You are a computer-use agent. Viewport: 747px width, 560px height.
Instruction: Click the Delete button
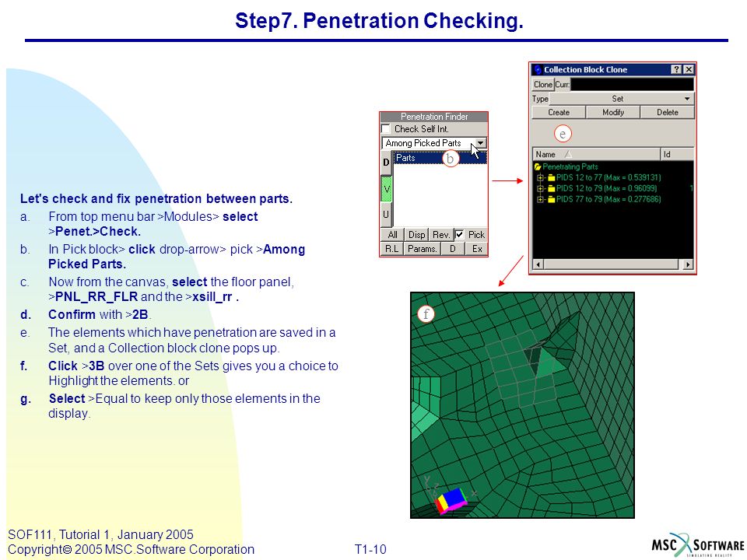point(667,112)
